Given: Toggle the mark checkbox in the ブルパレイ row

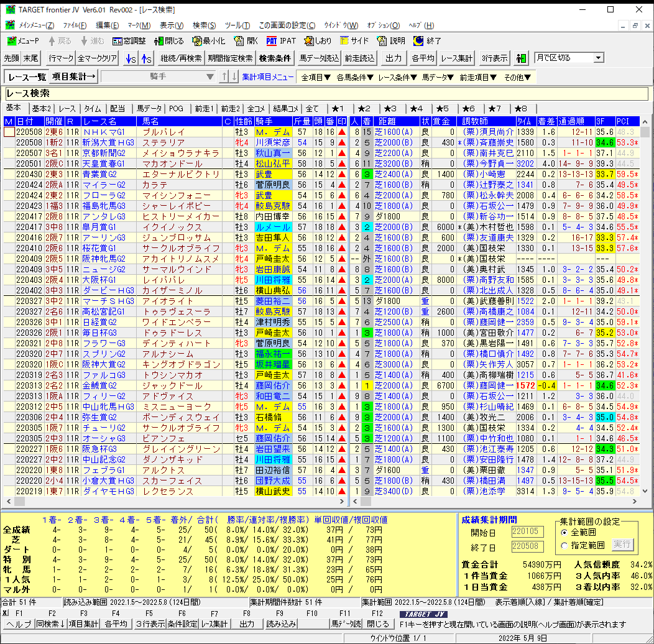Looking at the screenshot, I should tap(9, 132).
